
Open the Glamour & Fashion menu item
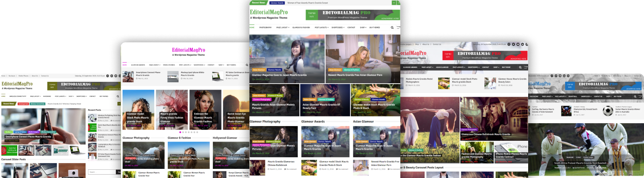(x=301, y=27)
